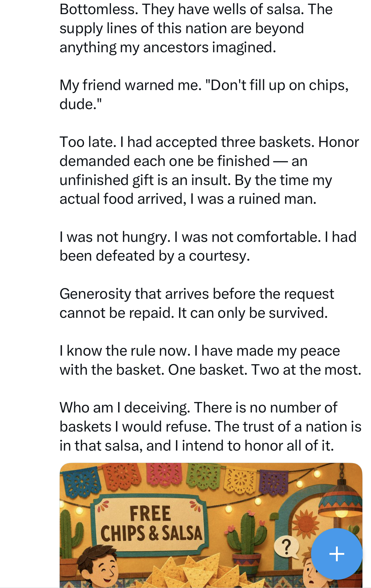Tap the blue compose plus button

(337, 554)
